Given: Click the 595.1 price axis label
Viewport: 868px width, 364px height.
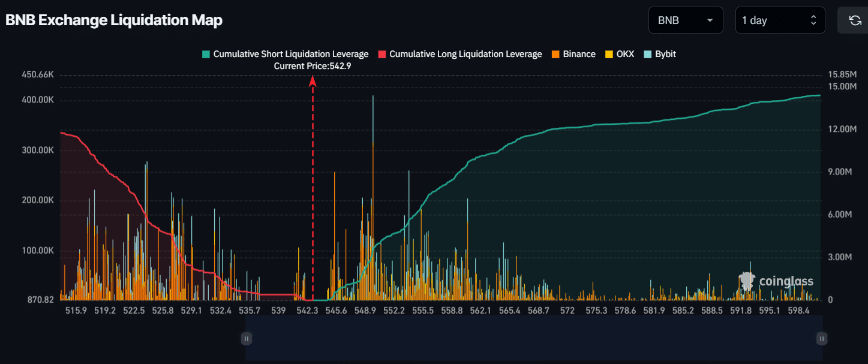Looking at the screenshot, I should [770, 311].
